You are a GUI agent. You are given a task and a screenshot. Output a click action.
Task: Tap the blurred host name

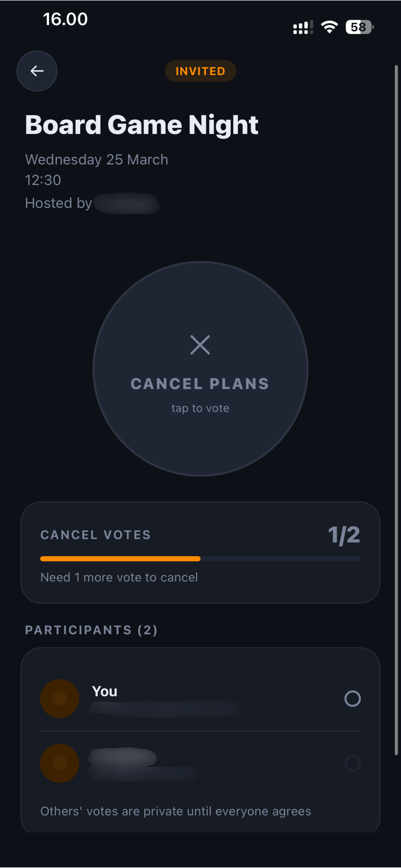point(127,203)
